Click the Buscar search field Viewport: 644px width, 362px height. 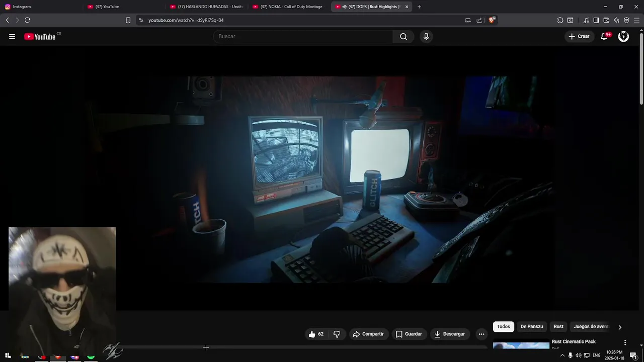(303, 36)
